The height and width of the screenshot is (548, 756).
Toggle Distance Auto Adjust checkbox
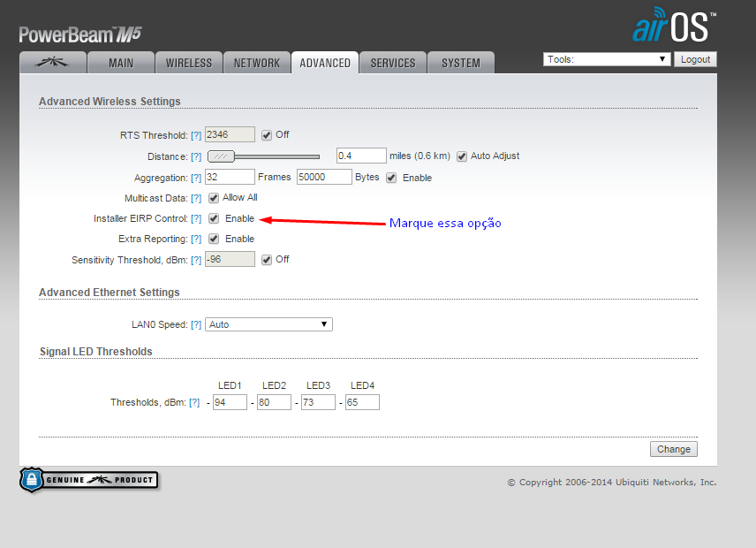tap(462, 156)
